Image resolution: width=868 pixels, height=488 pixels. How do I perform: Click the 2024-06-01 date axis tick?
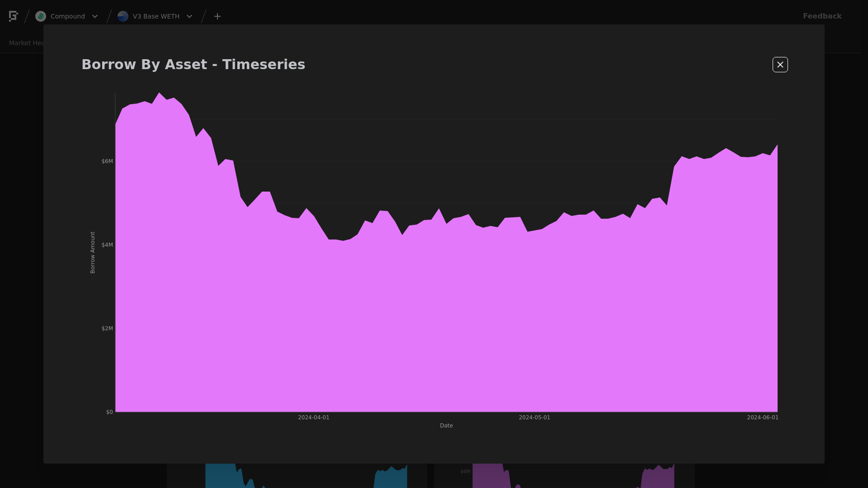[x=762, y=418]
